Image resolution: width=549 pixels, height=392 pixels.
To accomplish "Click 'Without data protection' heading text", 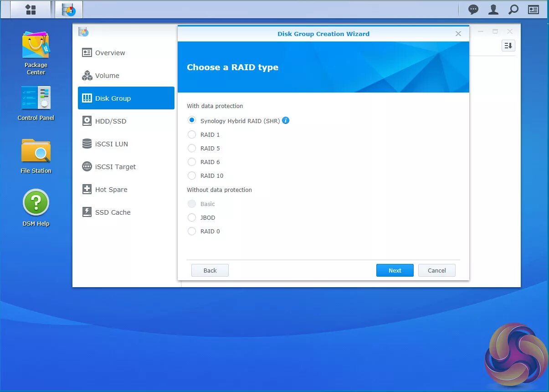I will click(220, 190).
